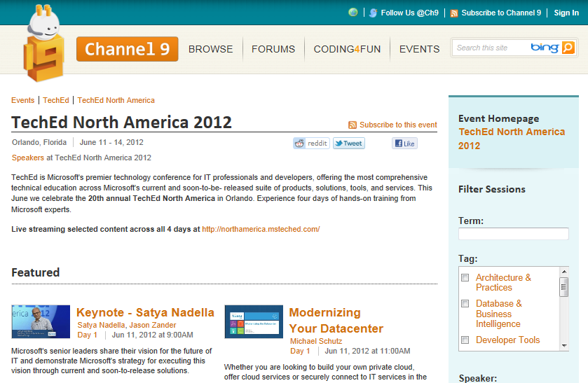Click the Twitter bird Follow Us icon
Screen dimensions: 588x383
[374, 13]
